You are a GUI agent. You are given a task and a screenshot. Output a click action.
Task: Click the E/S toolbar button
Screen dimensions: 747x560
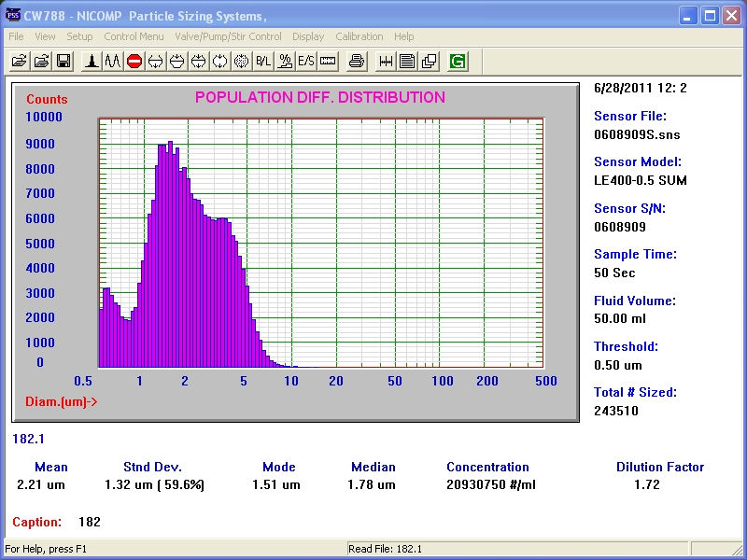coord(306,62)
